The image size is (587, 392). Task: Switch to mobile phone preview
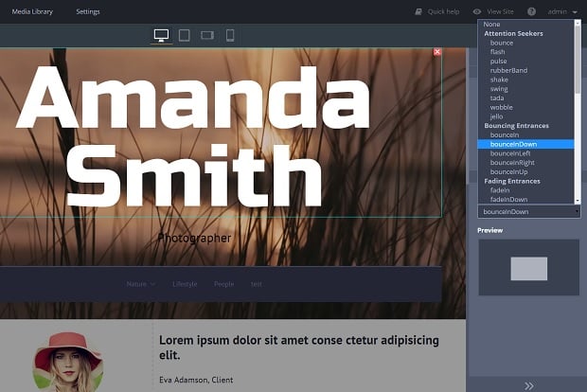tap(229, 35)
